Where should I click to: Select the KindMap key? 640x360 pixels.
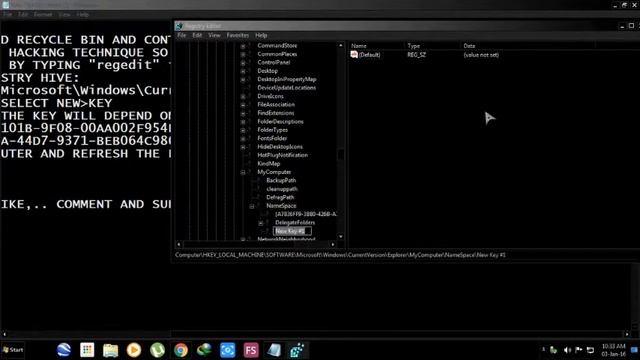click(x=269, y=164)
